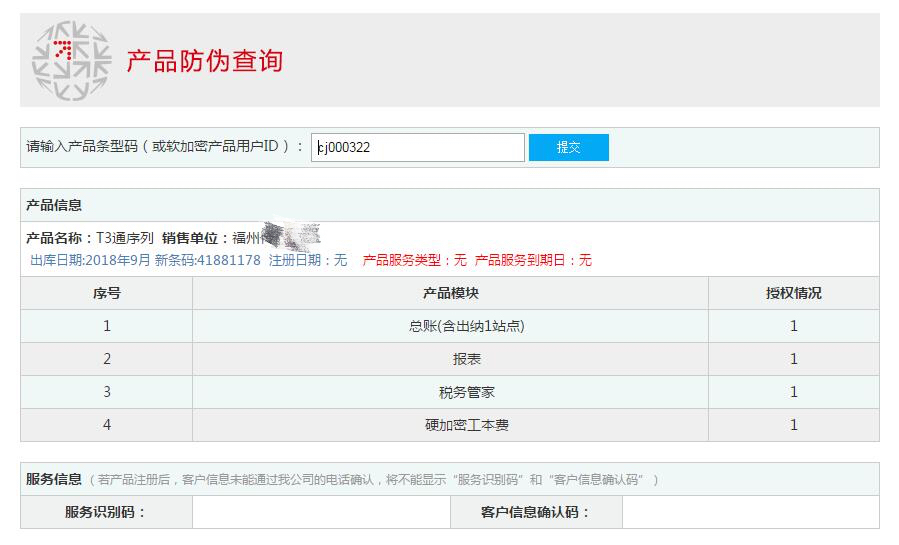Click authorization value for 总账 row
The height and width of the screenshot is (545, 899).
(794, 326)
